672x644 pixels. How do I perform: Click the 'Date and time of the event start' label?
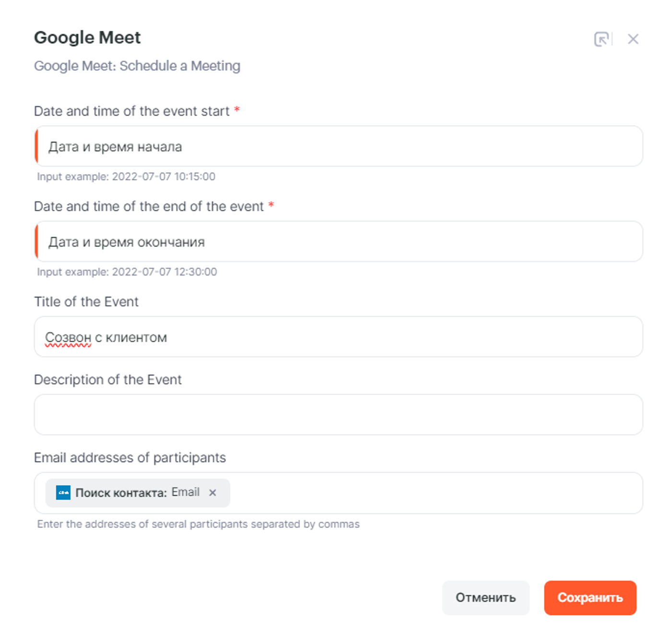(132, 111)
